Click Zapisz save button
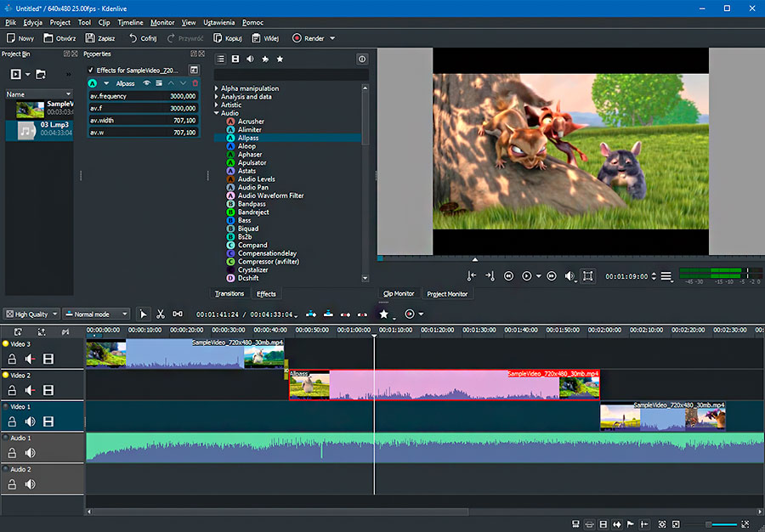Image resolution: width=765 pixels, height=532 pixels. pyautogui.click(x=100, y=38)
